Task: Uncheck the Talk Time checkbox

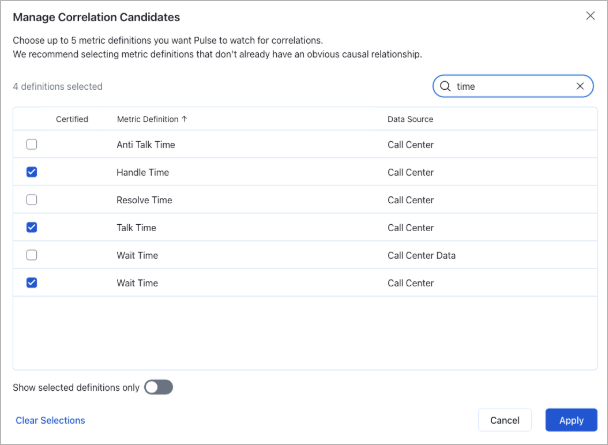Action: (32, 227)
